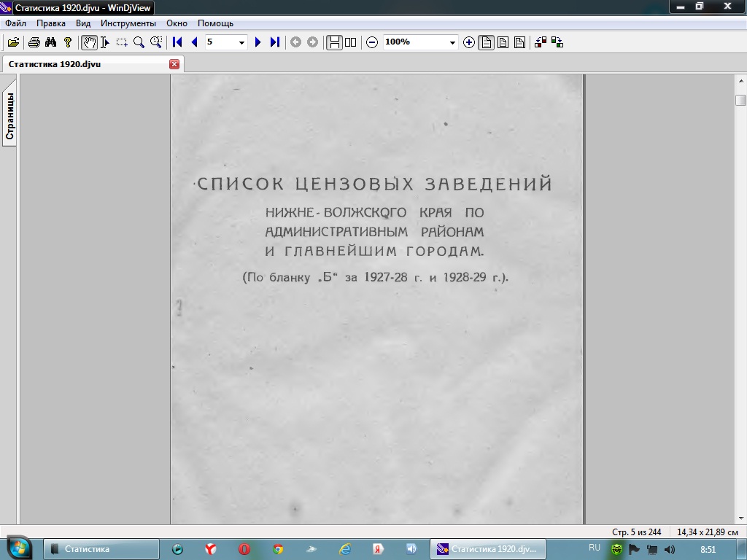Screen dimensions: 747x560
Task: Toggle the hand drag tool
Action: tap(89, 42)
